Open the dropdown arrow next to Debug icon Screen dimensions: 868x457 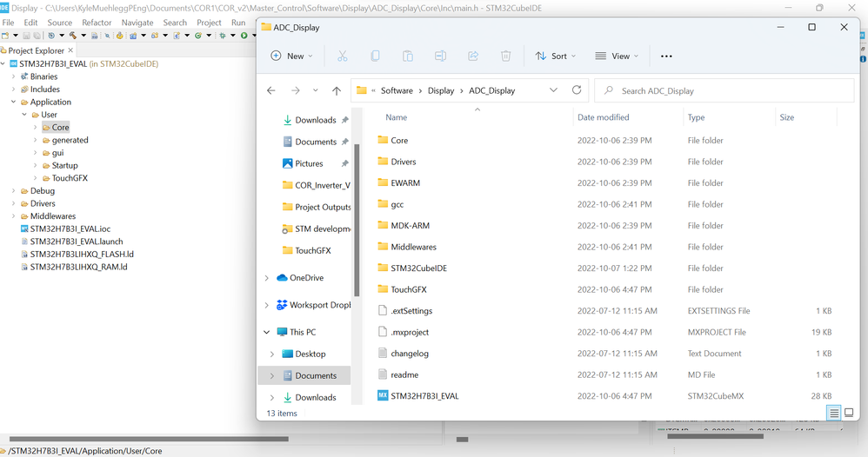pyautogui.click(x=233, y=36)
